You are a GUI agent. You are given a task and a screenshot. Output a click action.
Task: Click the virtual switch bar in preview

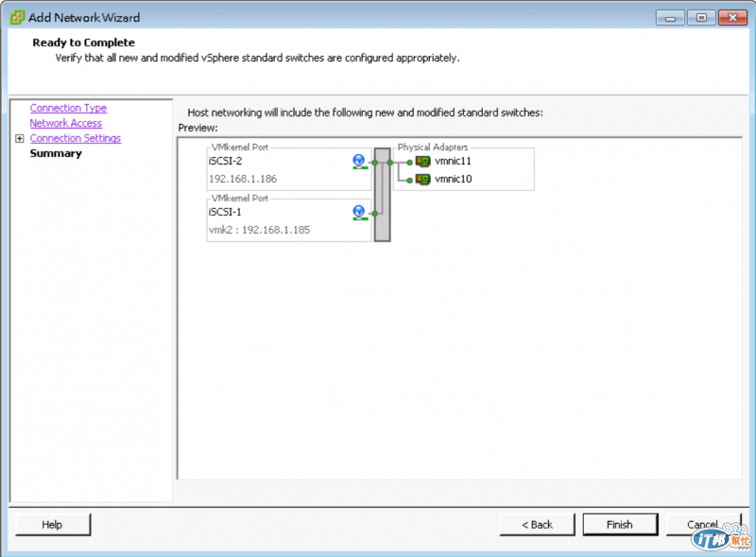[x=383, y=195]
